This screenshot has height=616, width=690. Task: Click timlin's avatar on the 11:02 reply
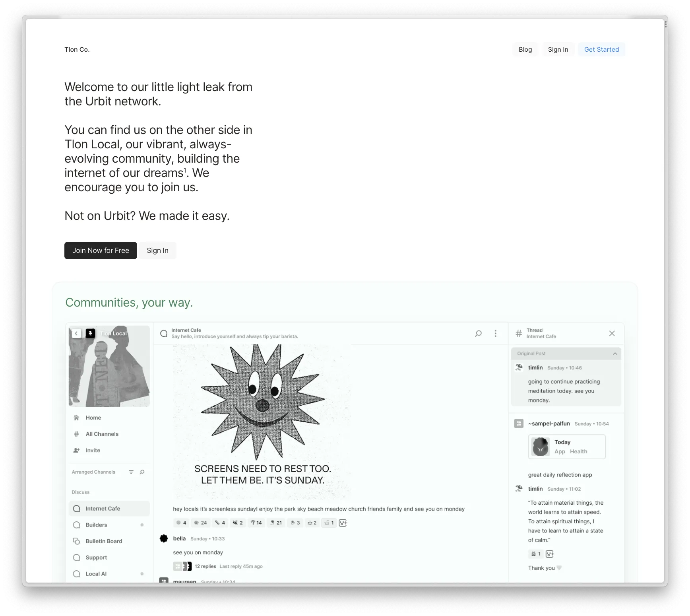519,489
